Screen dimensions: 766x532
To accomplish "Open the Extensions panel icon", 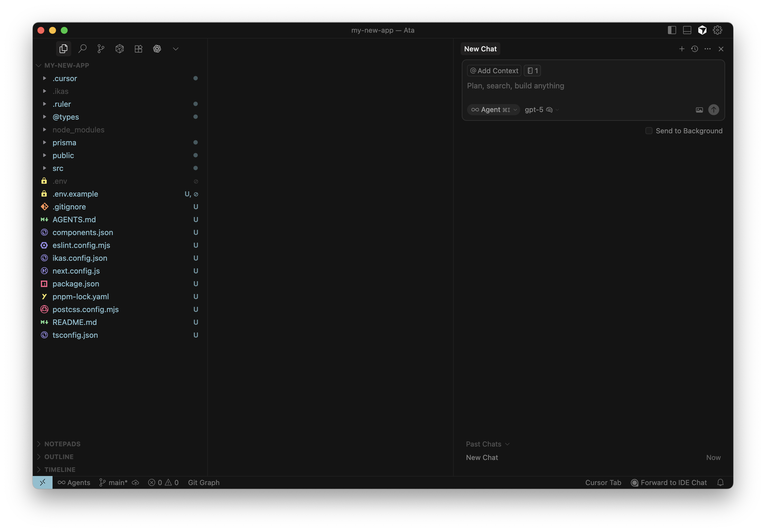I will coord(138,48).
